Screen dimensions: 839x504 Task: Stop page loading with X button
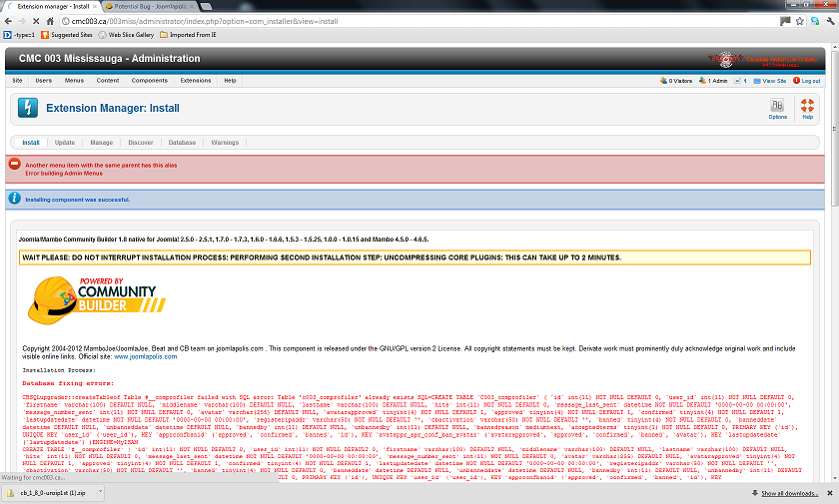pyautogui.click(x=36, y=21)
